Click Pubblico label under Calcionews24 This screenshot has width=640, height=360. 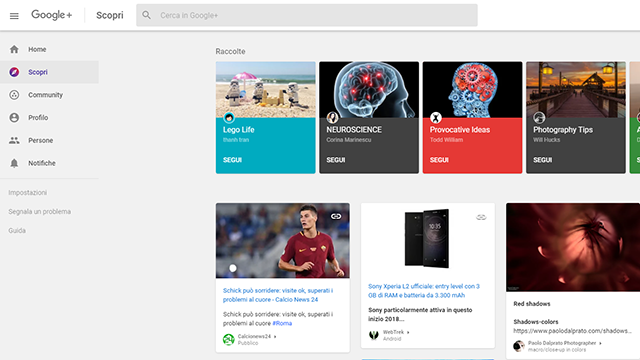click(248, 343)
